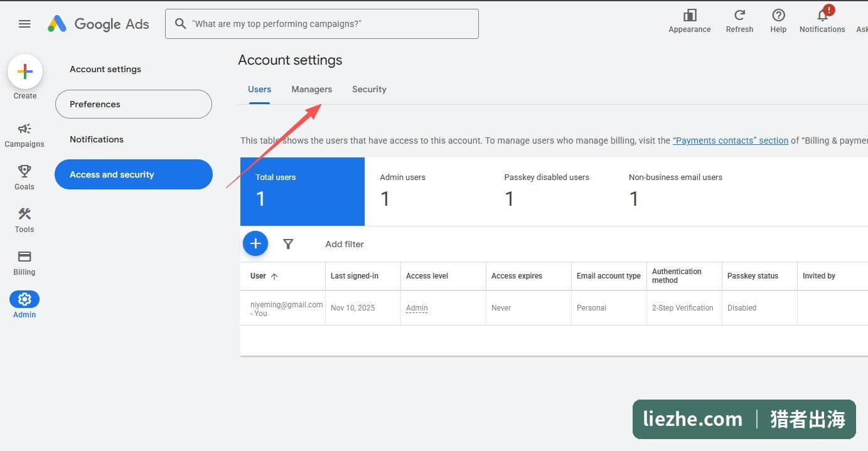Click the Email account type header
Viewport: 868px width, 451px height.
[x=609, y=276]
